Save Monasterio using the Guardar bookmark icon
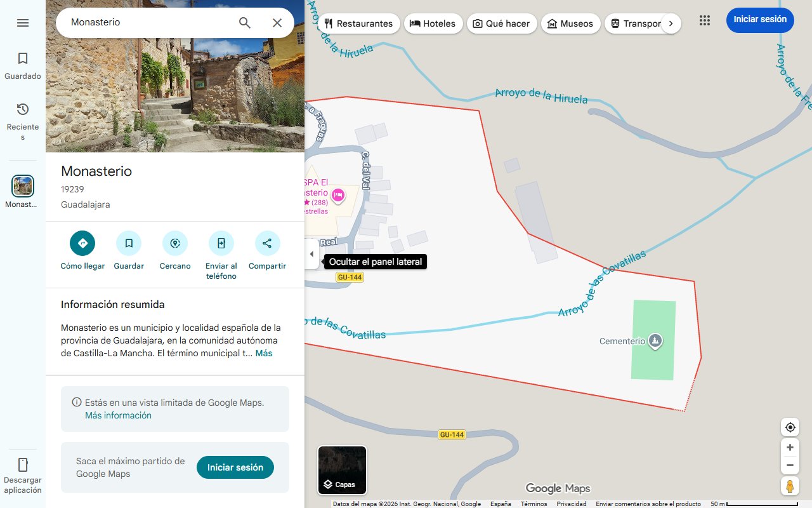 click(129, 243)
